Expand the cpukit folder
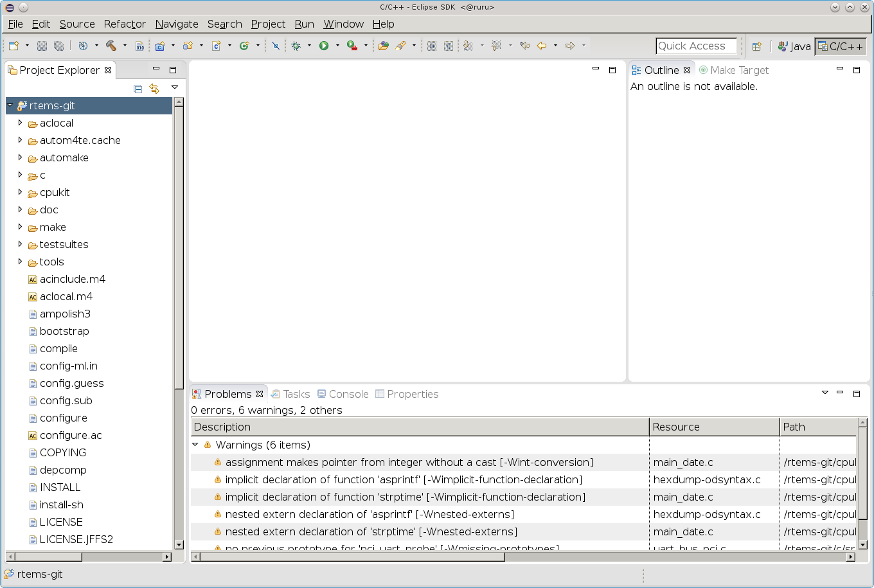The image size is (874, 588). [x=21, y=192]
